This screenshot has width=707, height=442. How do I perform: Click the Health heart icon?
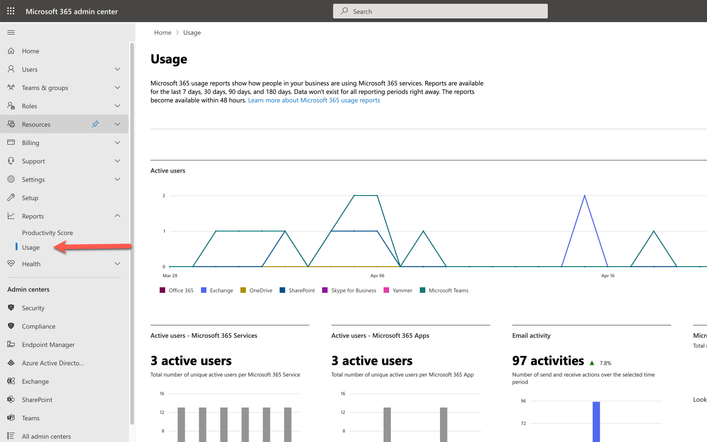[x=11, y=264]
